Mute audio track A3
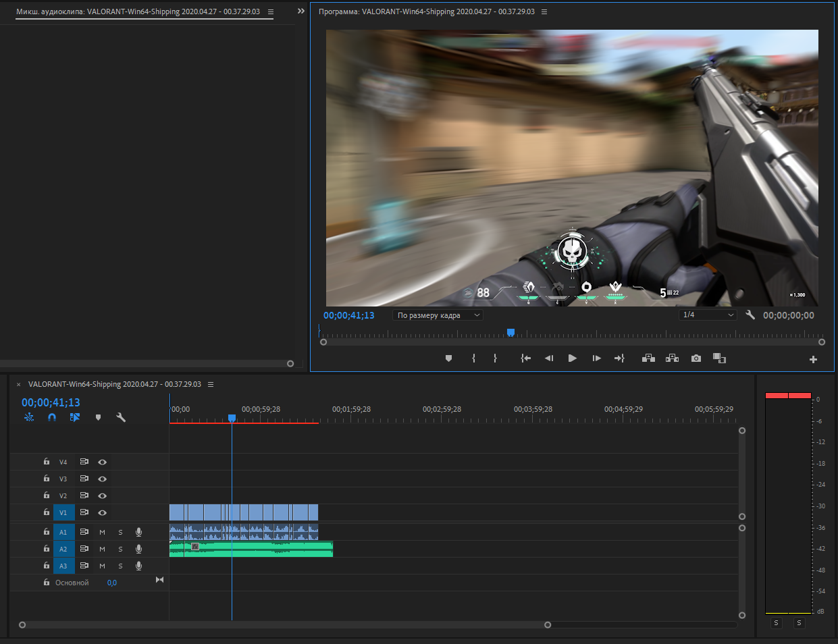The height and width of the screenshot is (644, 838). [x=103, y=566]
